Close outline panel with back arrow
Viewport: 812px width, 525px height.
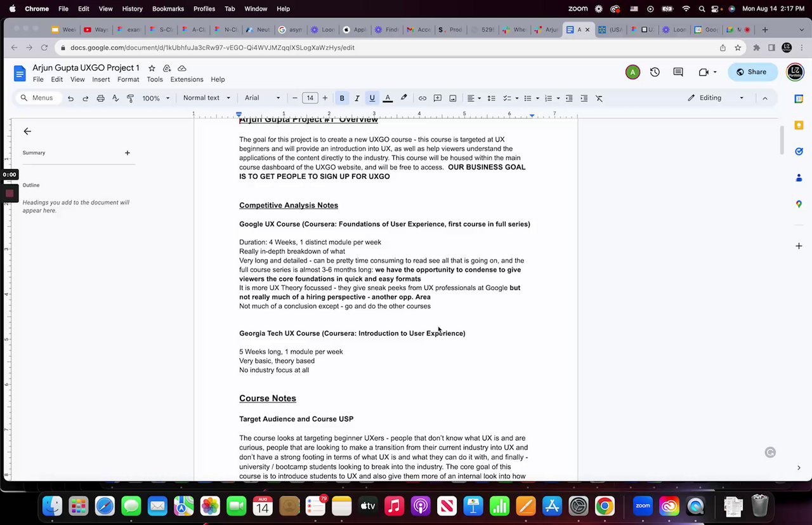27,131
